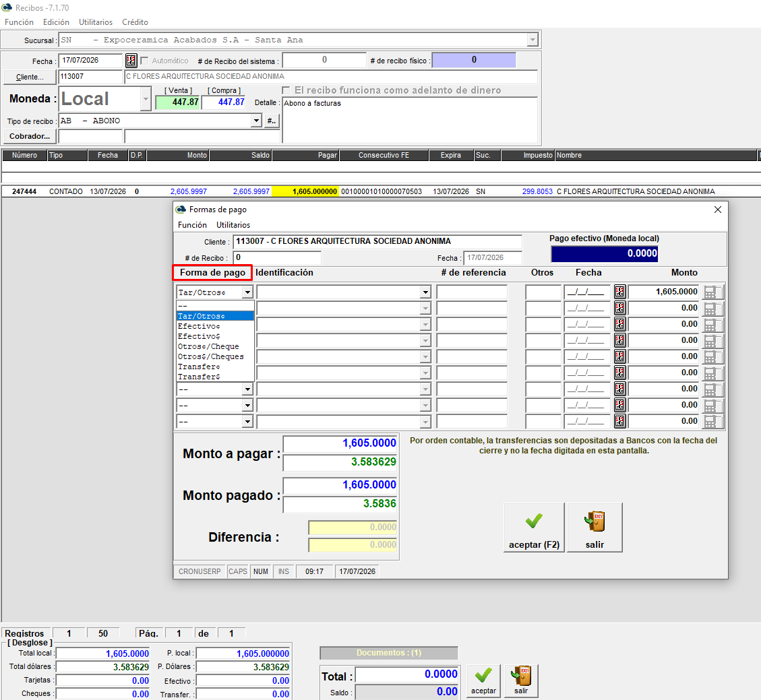Open Utilitarios menu in Recibos window
The image size is (761, 700).
click(96, 22)
